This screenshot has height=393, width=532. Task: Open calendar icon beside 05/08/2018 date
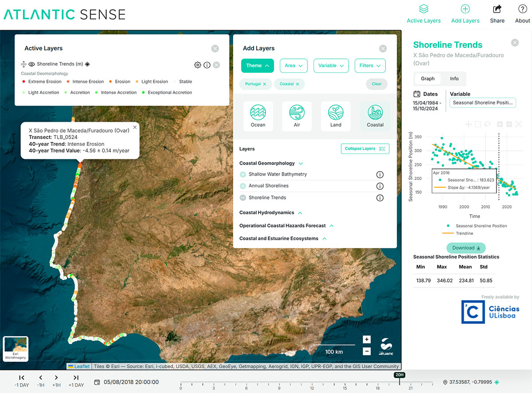pos(97,382)
